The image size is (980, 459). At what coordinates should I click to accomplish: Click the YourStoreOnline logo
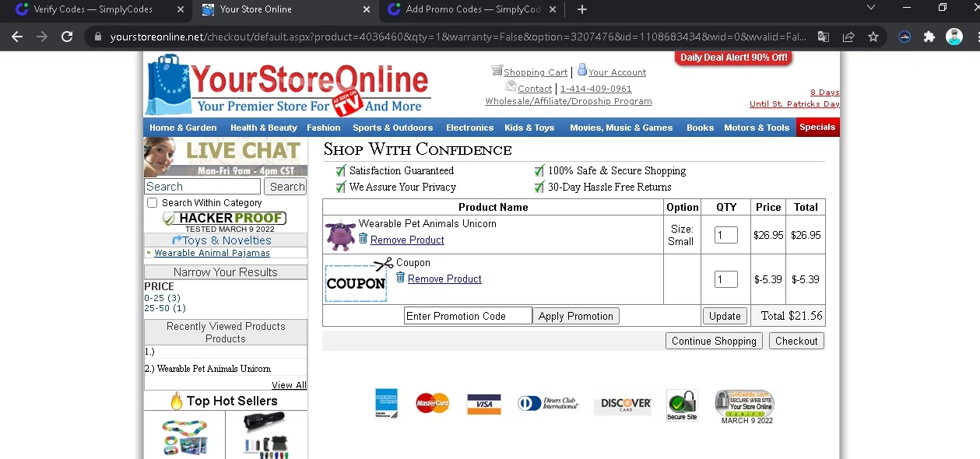[x=287, y=85]
